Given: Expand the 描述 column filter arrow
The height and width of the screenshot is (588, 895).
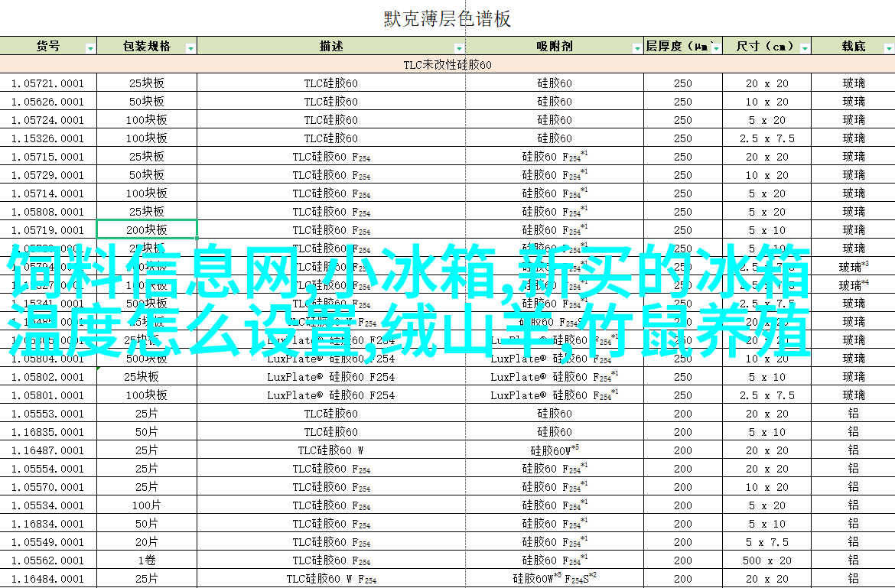Looking at the screenshot, I should tap(460, 48).
